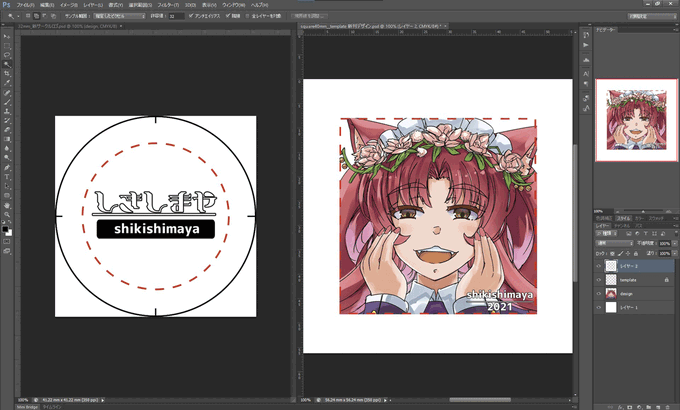This screenshot has width=680, height=410.
Task: Open the workspace switcher dropdown
Action: coord(652,16)
